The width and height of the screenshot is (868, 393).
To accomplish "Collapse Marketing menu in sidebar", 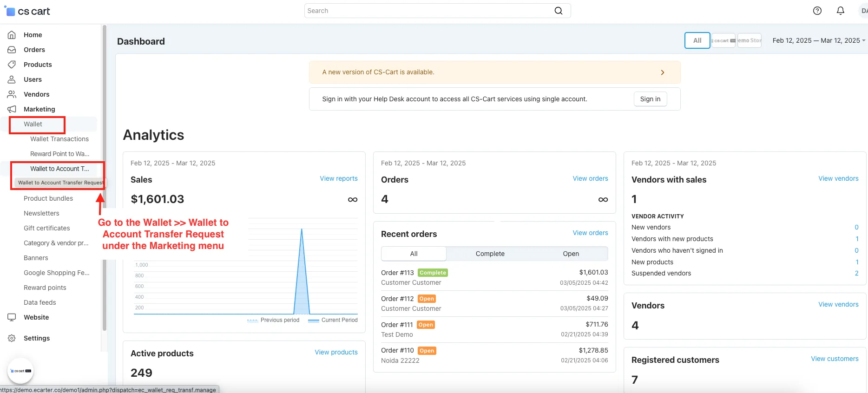I will tap(39, 109).
